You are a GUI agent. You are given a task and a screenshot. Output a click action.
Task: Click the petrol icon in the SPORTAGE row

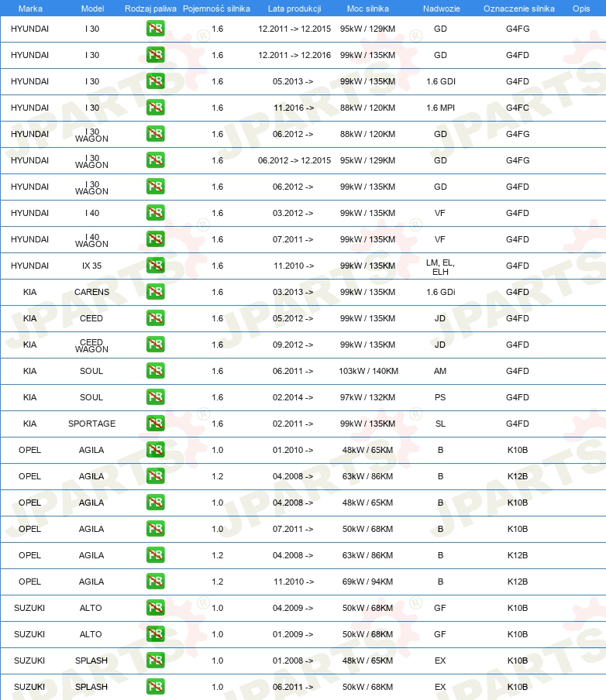155,424
